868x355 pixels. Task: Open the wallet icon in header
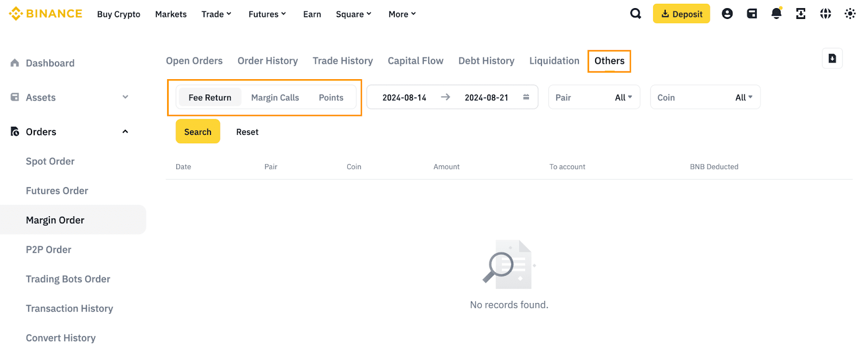pos(752,14)
